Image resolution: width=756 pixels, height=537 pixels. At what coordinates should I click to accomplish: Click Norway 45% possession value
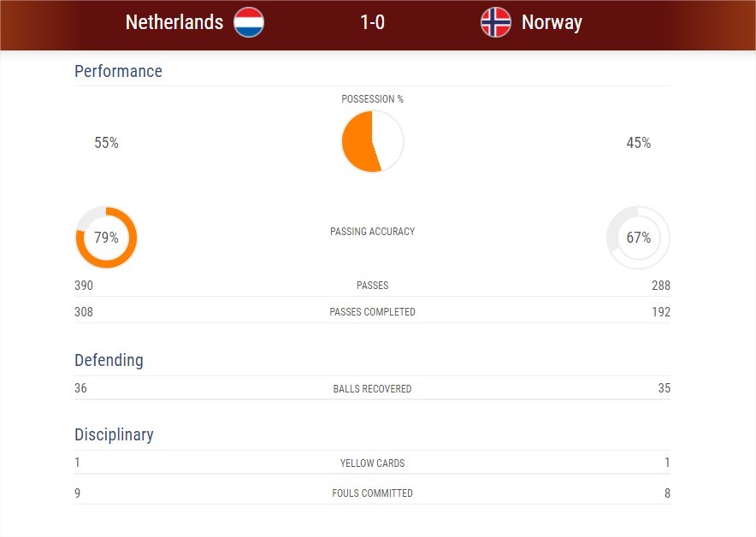tap(638, 143)
